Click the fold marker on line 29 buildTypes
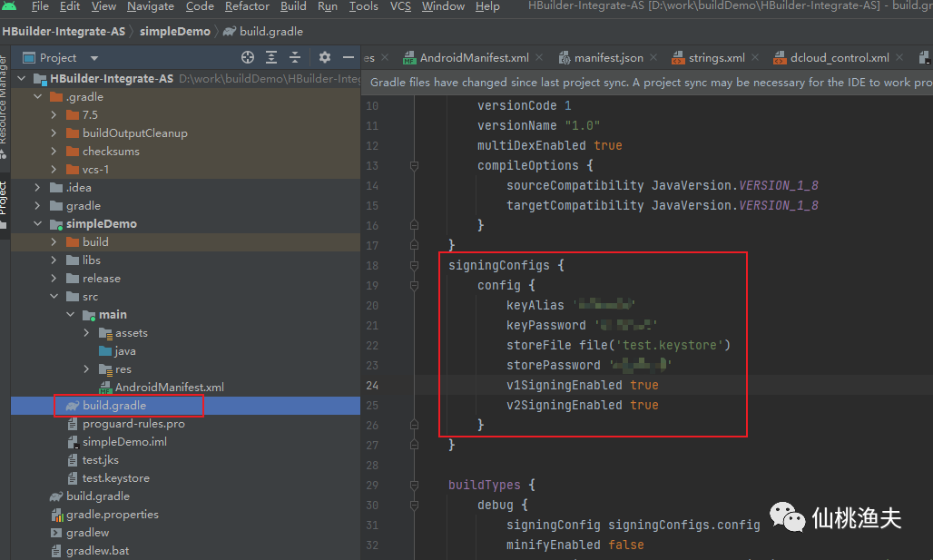933x560 pixels. pos(414,485)
